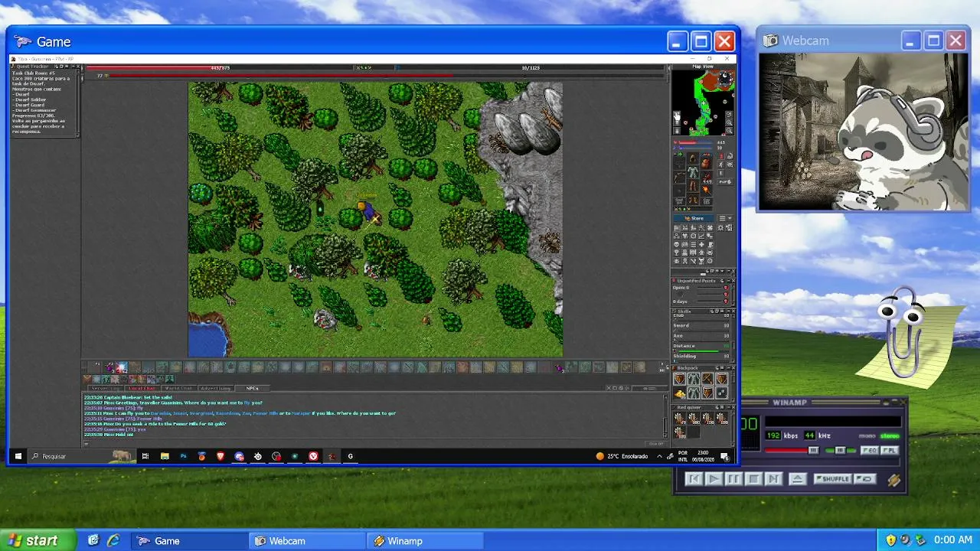Zoom out on the minimap
Viewport: 980px width, 551px height.
click(729, 130)
